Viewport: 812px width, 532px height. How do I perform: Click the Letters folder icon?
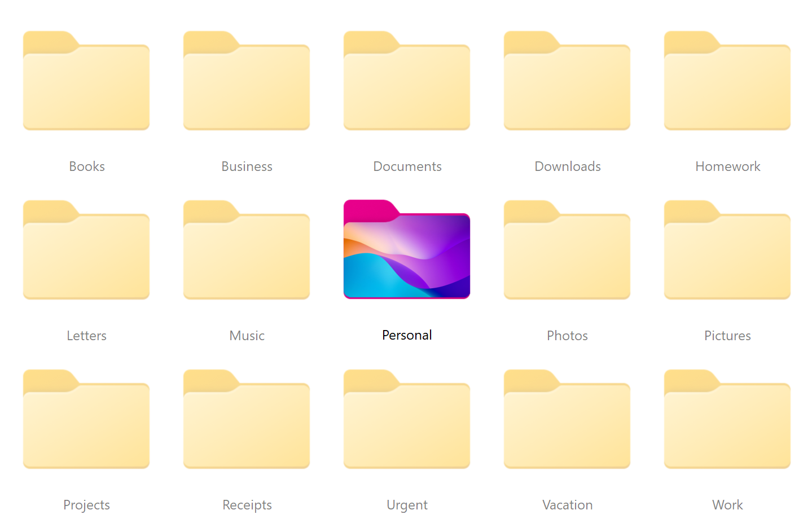86,249
